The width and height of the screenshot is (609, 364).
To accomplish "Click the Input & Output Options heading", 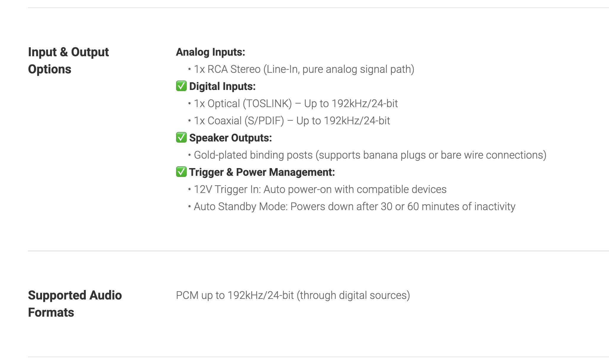I will [x=68, y=60].
